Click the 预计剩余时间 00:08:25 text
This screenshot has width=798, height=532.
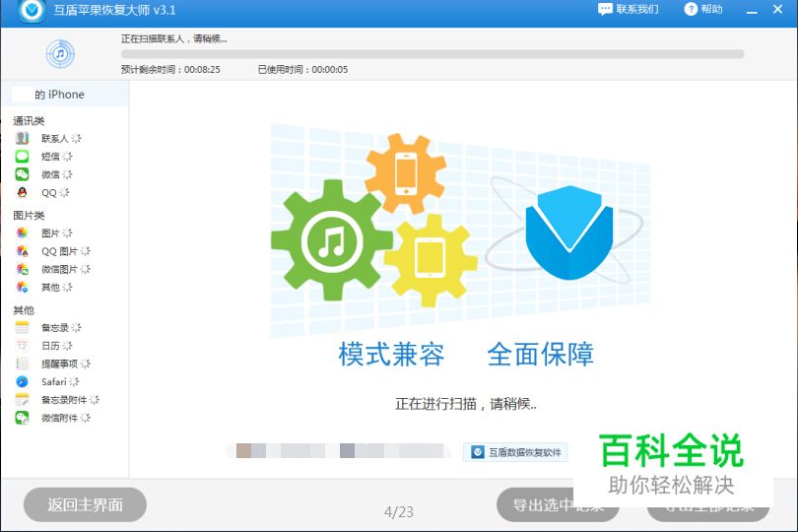pyautogui.click(x=170, y=70)
